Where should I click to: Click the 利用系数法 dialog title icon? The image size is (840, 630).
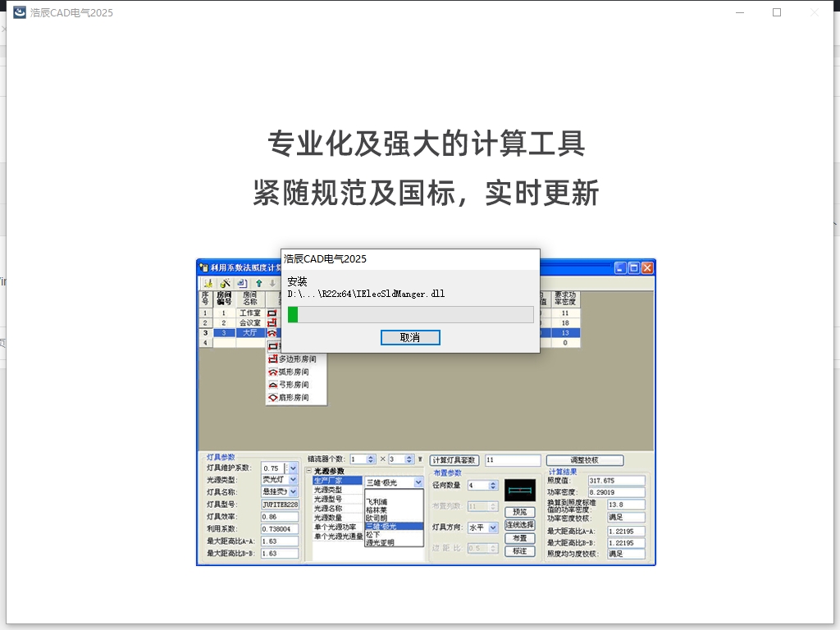pos(203,267)
